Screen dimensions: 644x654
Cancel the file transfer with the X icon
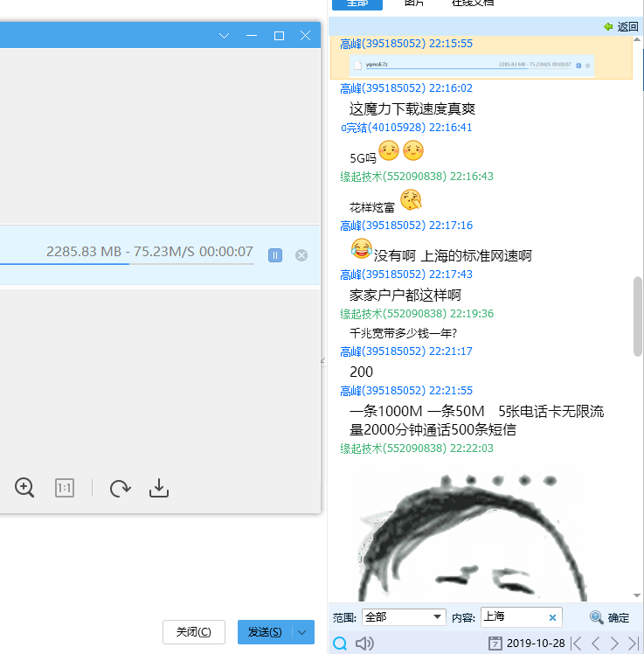click(301, 254)
